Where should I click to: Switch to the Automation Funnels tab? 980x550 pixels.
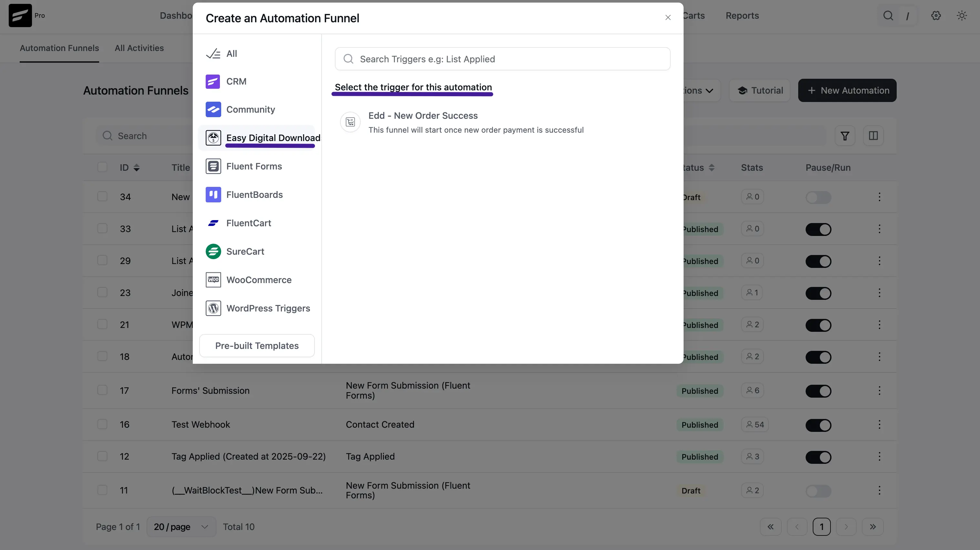(59, 48)
